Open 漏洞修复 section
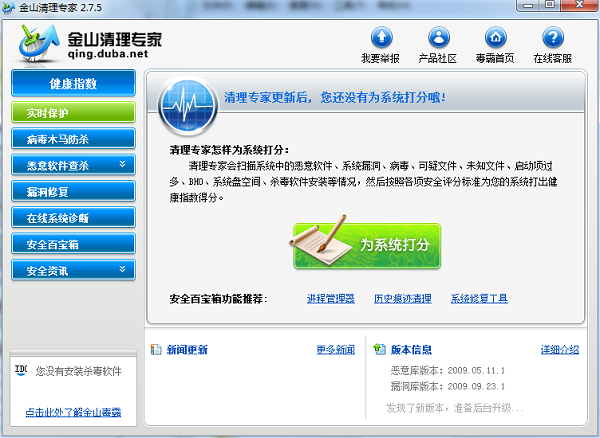The width and height of the screenshot is (600, 438). 73,191
